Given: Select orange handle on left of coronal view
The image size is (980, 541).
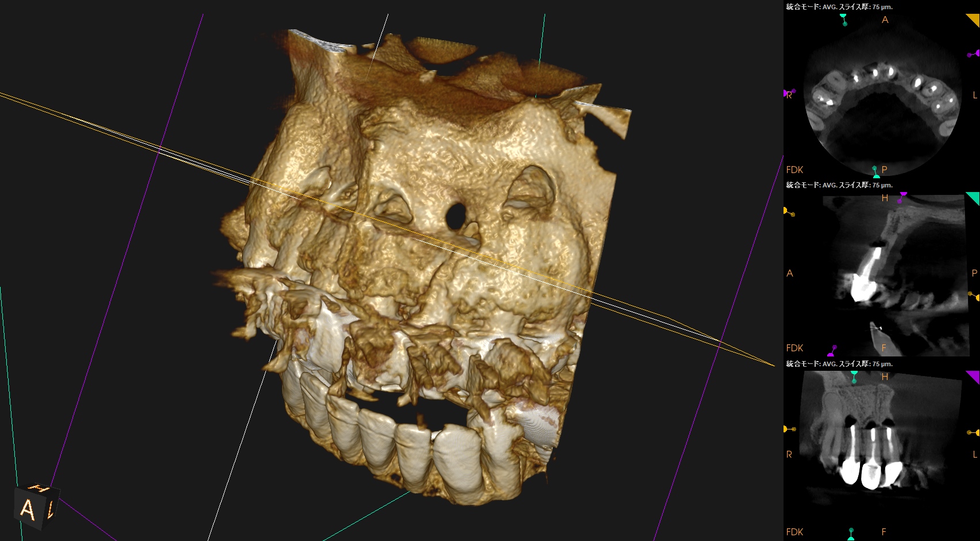Looking at the screenshot, I should pos(789,429).
